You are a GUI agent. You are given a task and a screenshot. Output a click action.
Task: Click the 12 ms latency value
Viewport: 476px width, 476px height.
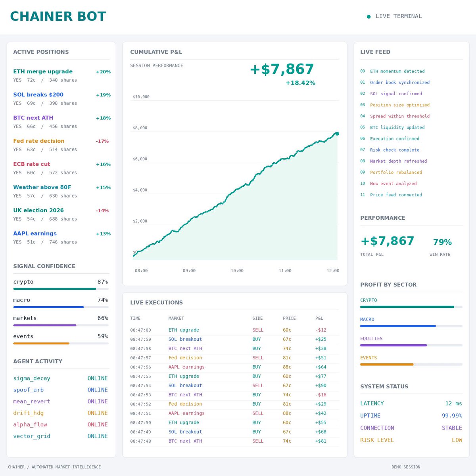[453, 403]
